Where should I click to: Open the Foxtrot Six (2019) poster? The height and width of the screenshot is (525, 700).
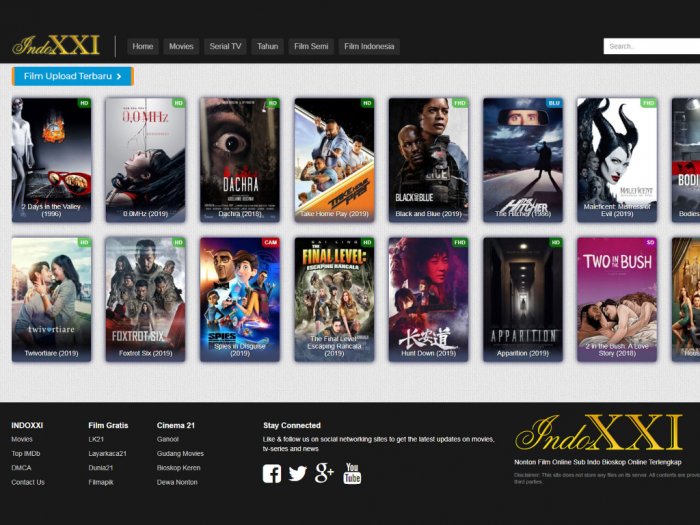[146, 299]
